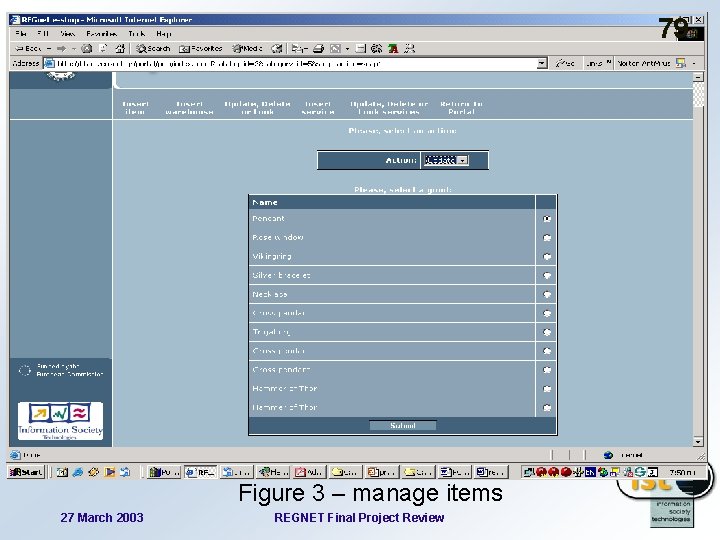Click the Insert item link
This screenshot has width=720, height=540.
(x=135, y=108)
